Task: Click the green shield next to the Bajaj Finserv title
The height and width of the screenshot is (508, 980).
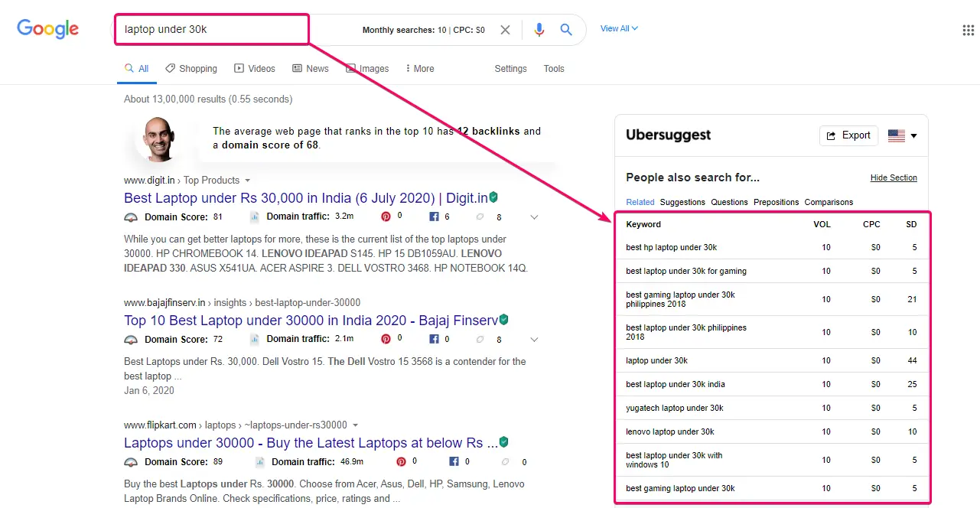Action: click(x=503, y=320)
